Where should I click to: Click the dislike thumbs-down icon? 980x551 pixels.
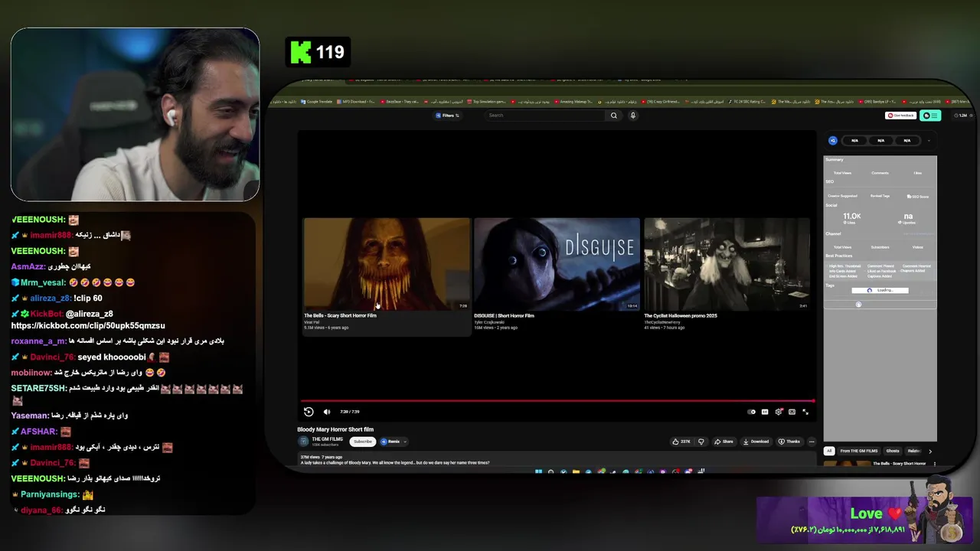[x=701, y=442]
